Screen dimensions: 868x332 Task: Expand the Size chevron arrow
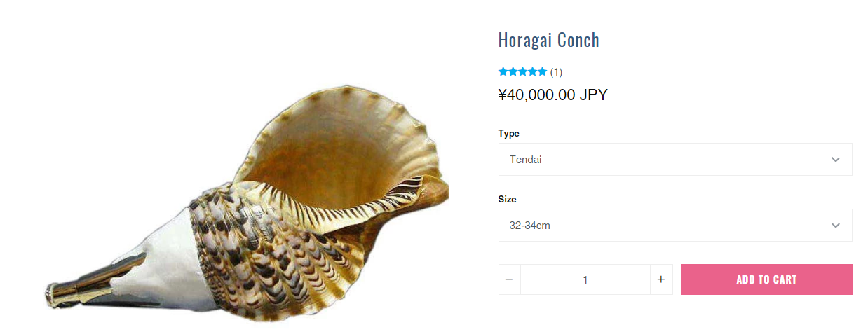click(x=836, y=226)
